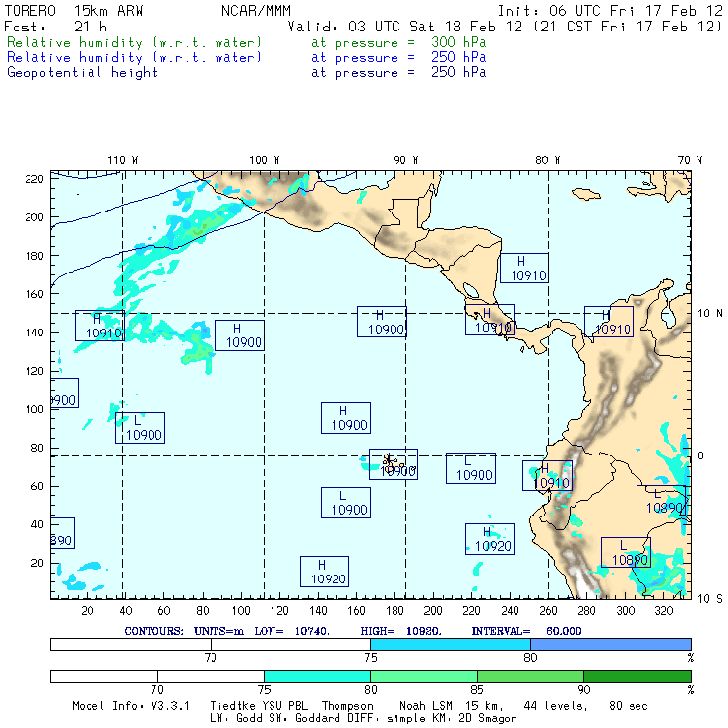This screenshot has height=728, width=728.
Task: Click the 'HIGH= 10920.' contour value
Action: pyautogui.click(x=401, y=631)
